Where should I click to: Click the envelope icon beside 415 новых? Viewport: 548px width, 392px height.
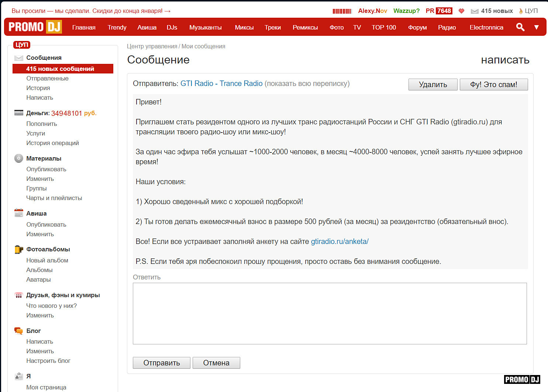[x=474, y=11]
